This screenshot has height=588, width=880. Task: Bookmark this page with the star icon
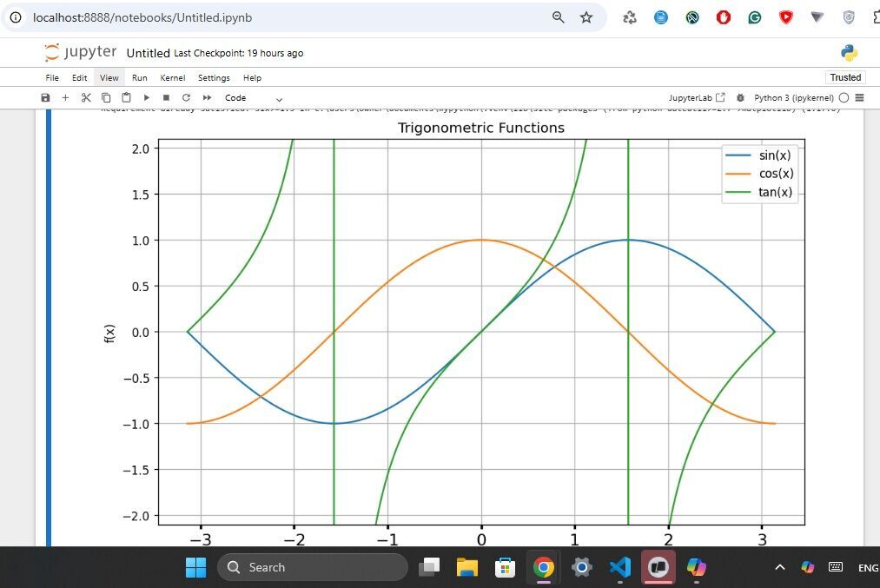(x=586, y=17)
